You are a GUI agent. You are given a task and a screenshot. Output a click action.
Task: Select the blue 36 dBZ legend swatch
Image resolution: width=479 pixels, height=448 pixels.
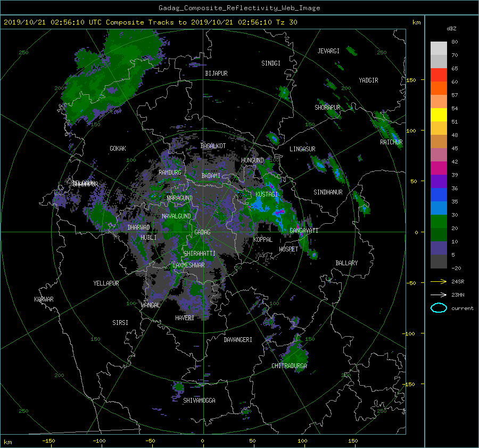click(439, 194)
